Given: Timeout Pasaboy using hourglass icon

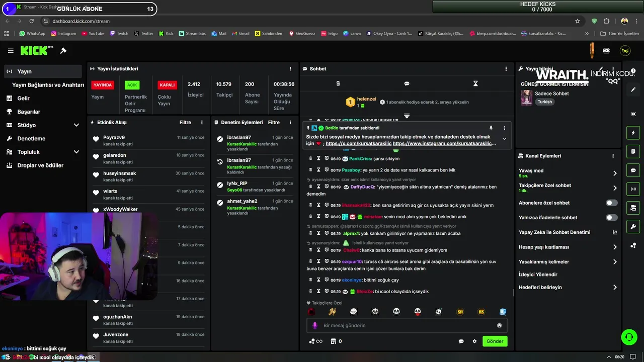Looking at the screenshot, I should coord(318,170).
